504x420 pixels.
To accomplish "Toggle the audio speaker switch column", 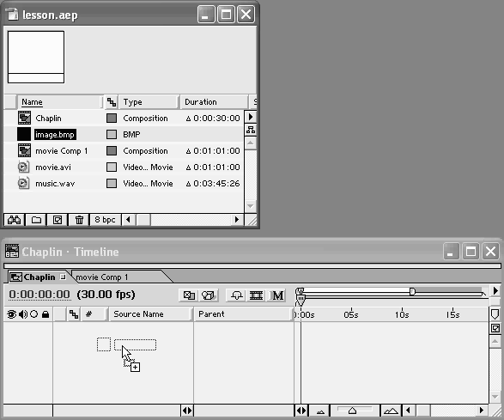I will pos(23,314).
